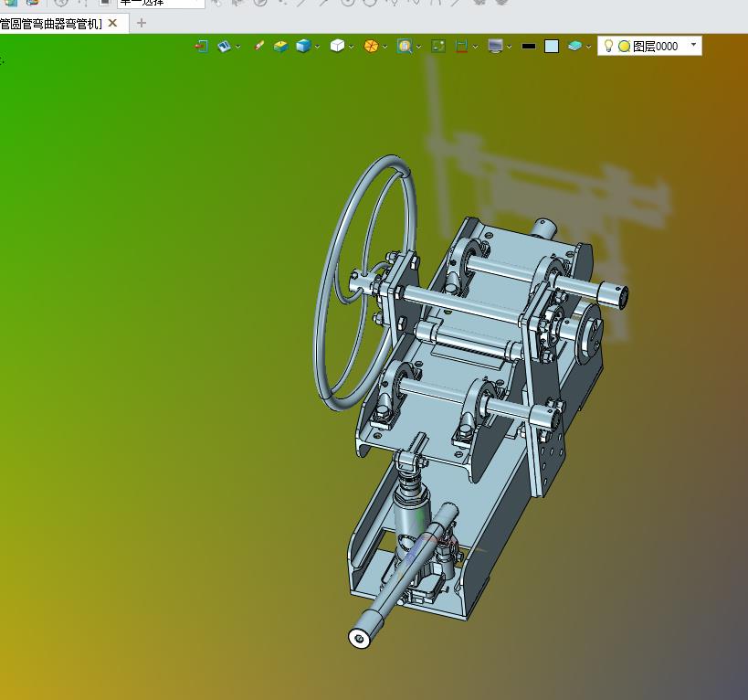Image resolution: width=748 pixels, height=700 pixels.
Task: Expand the teal plane icon dropdown arrow
Action: pyautogui.click(x=589, y=47)
